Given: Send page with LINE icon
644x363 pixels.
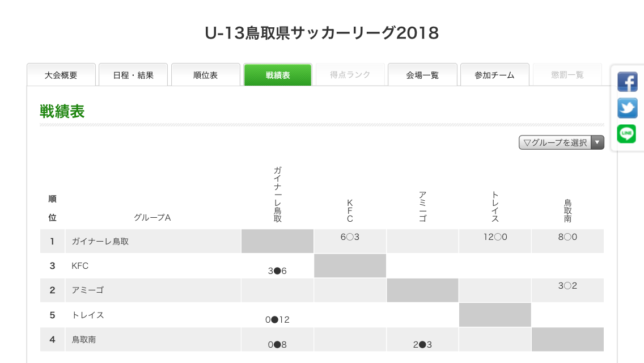Looking at the screenshot, I should tap(627, 134).
